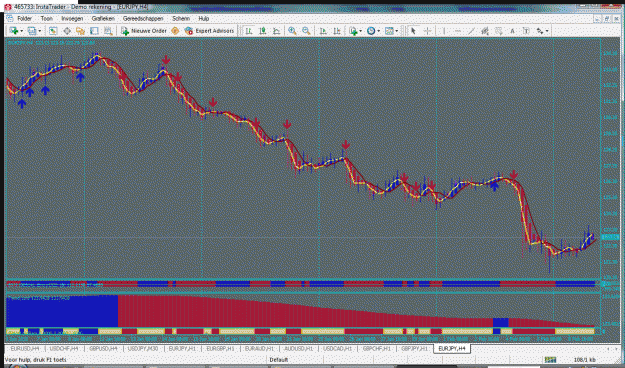Switch to the USDJPY,M30 chart tab
Screen dimensions: 625x368
point(143,348)
